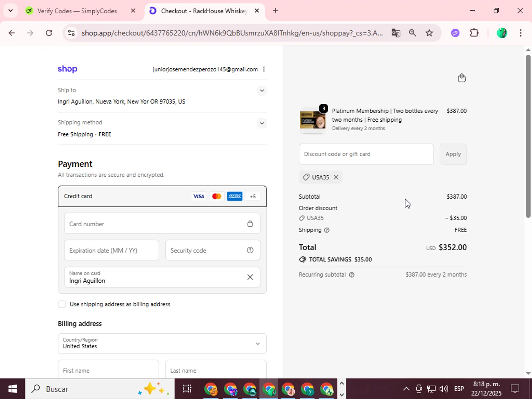
Task: Show hidden system tray icons
Action: (x=406, y=389)
